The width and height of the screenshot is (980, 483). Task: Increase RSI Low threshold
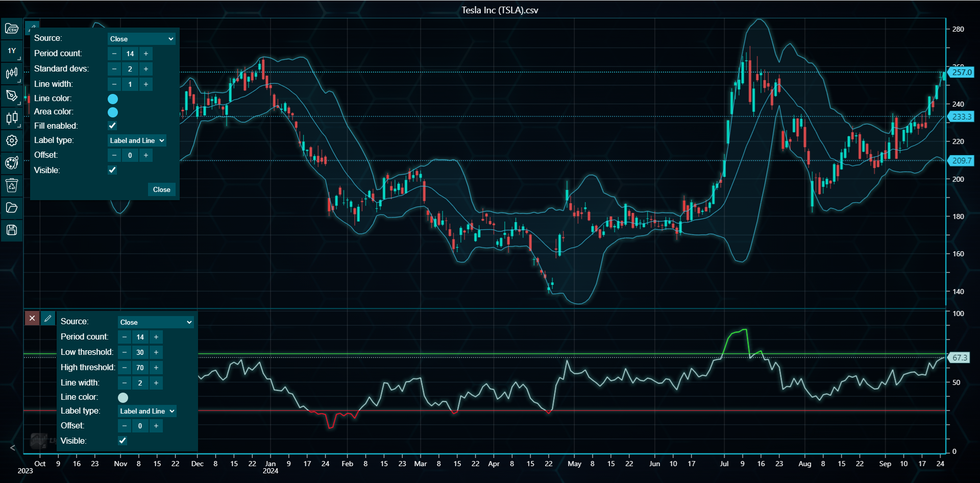click(x=156, y=352)
